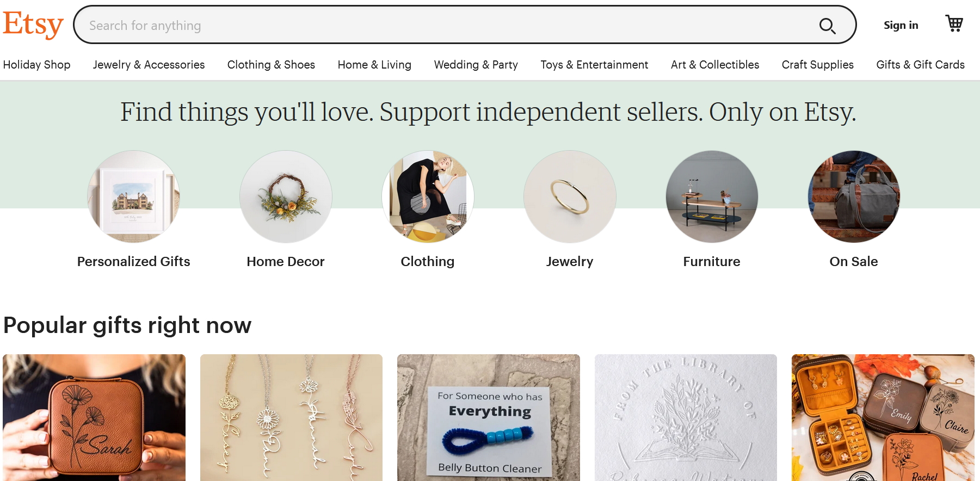
Task: Open the Personalized Gifts circle image
Action: [x=133, y=196]
